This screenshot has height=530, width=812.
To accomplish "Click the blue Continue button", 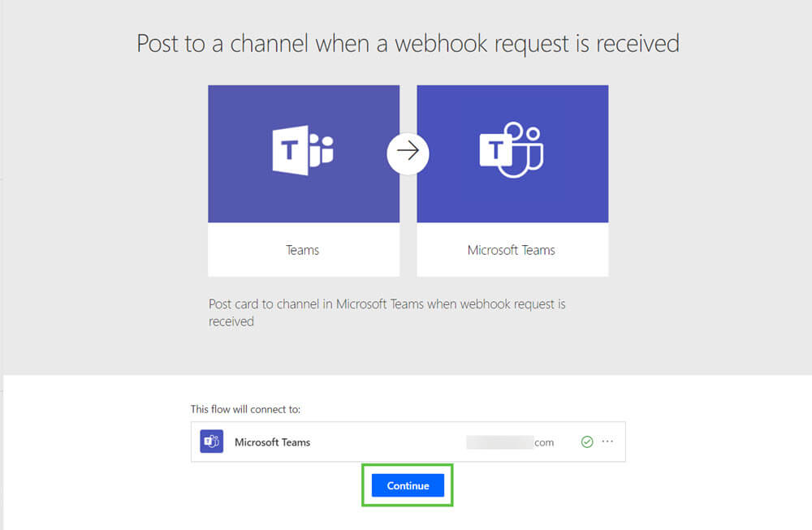I will [408, 485].
